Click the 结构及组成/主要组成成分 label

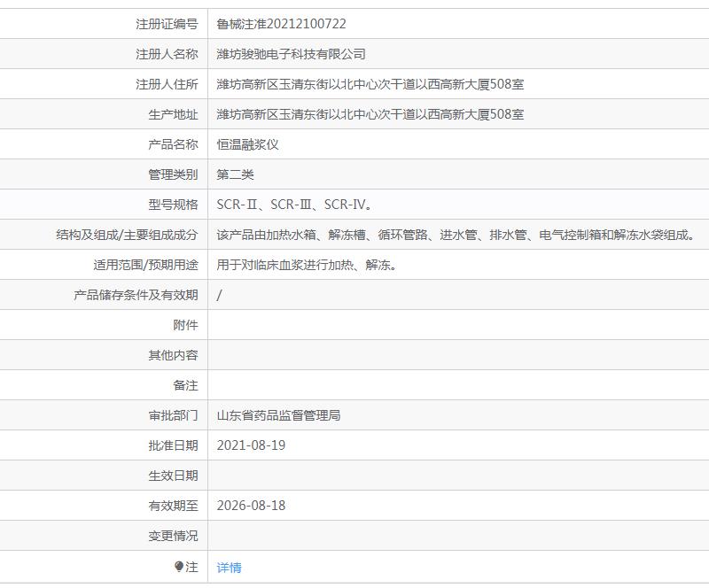127,235
